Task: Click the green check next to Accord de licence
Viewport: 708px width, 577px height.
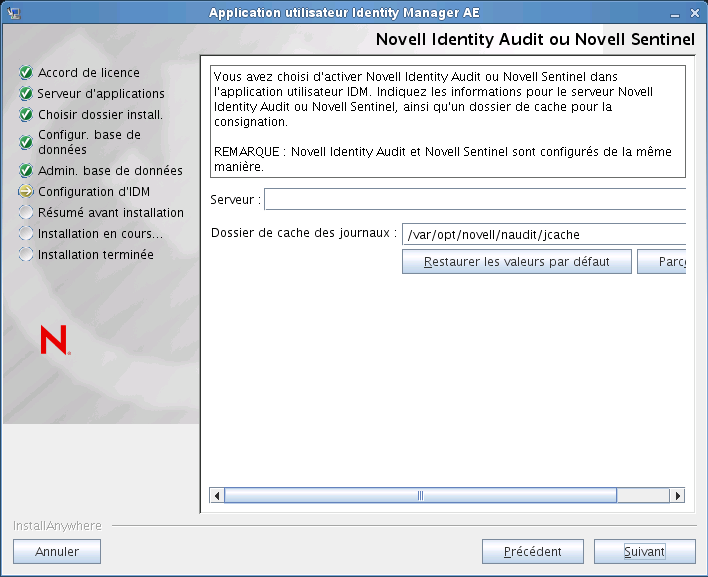Action: pos(26,72)
